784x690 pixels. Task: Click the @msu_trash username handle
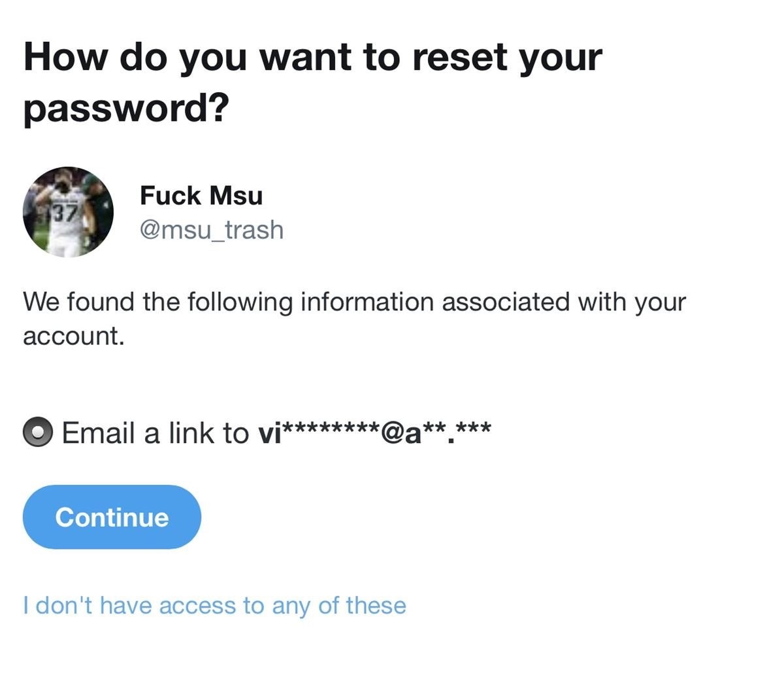tap(212, 230)
